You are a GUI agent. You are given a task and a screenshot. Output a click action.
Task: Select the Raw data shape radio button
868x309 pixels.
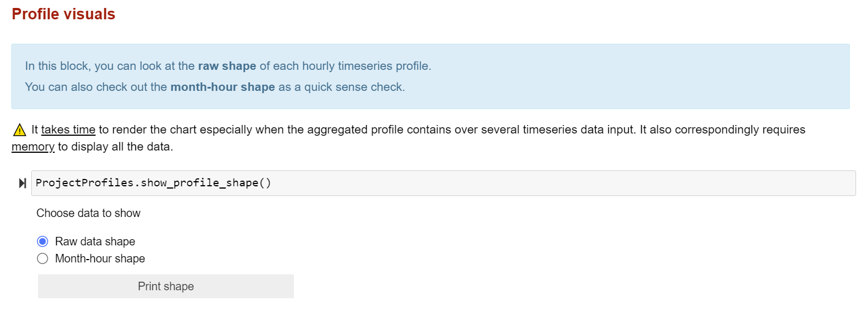43,241
